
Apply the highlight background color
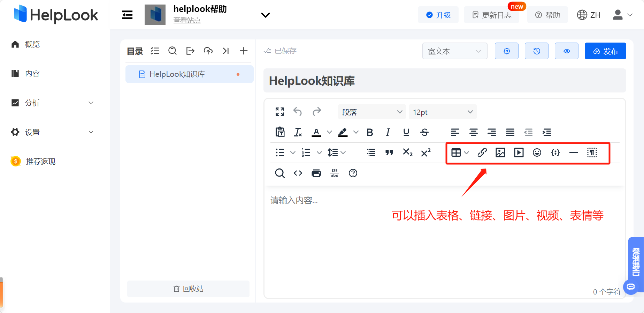[343, 132]
